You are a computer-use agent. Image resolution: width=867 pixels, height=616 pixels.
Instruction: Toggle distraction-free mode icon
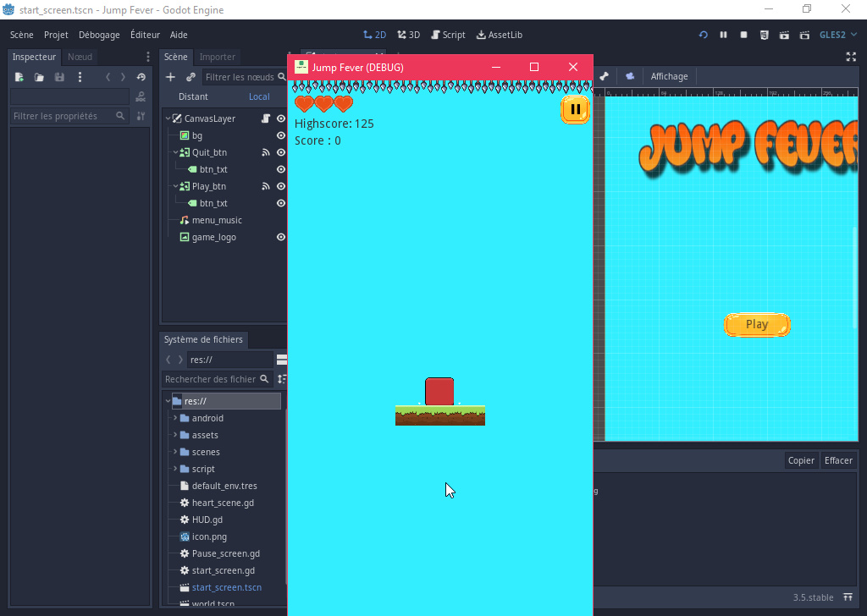[851, 57]
